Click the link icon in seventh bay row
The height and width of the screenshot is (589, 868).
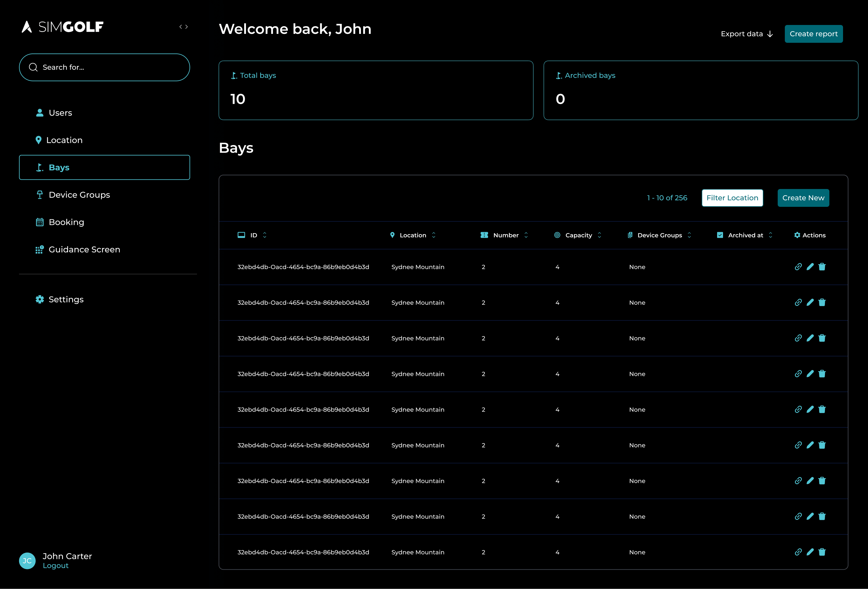point(798,481)
